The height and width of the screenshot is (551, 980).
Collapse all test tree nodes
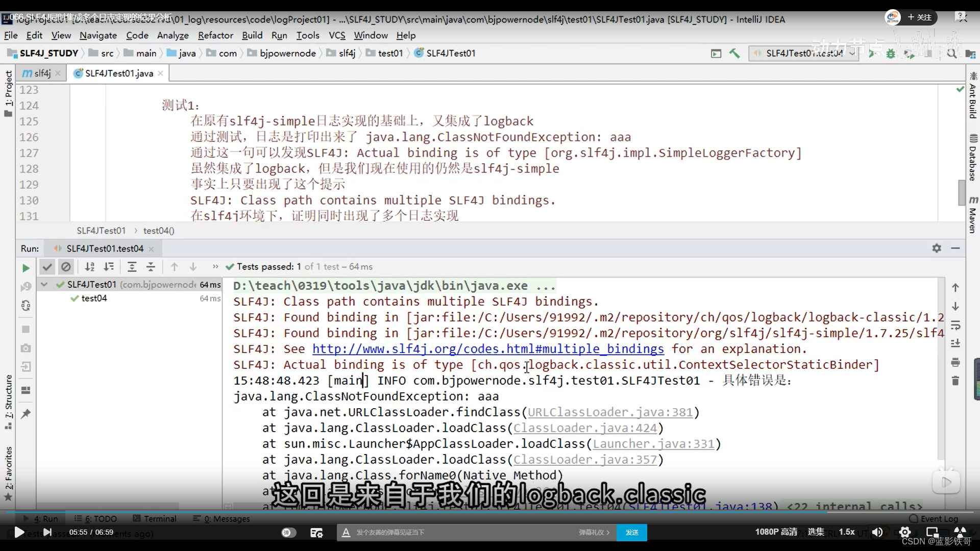[151, 267]
